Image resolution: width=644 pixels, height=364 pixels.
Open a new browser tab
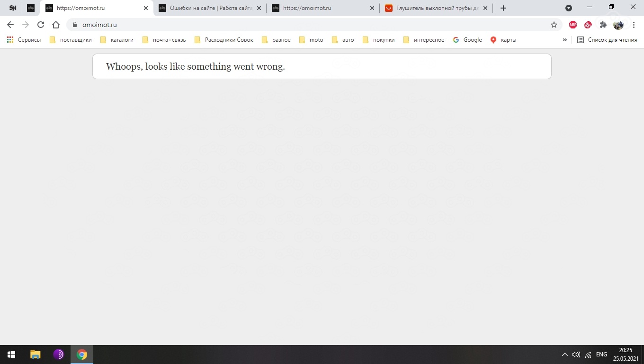pyautogui.click(x=503, y=8)
